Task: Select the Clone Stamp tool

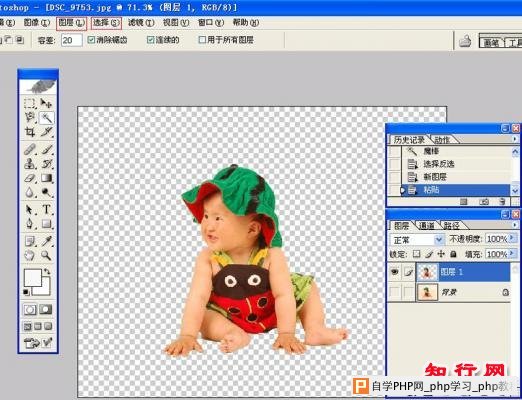Action: tap(30, 164)
